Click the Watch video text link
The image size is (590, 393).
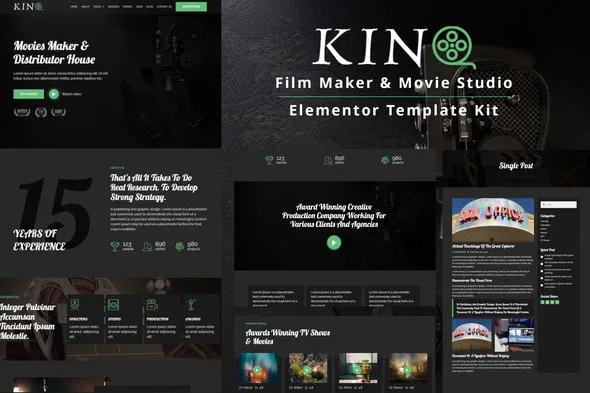click(71, 94)
